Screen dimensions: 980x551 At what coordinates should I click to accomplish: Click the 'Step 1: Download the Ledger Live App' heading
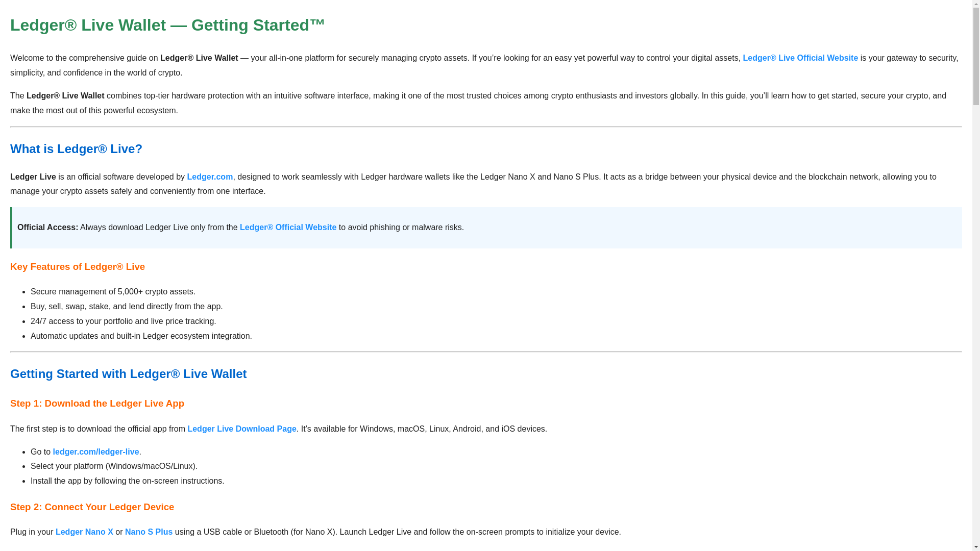(x=97, y=404)
